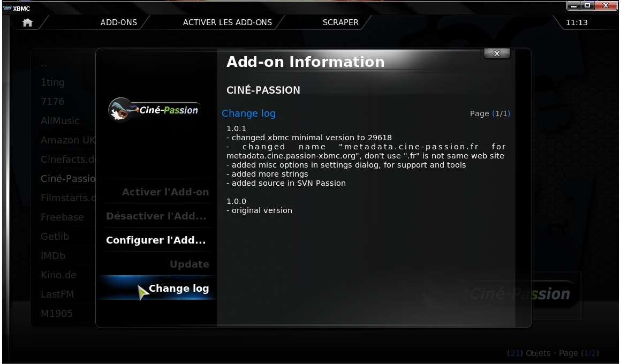The width and height of the screenshot is (621, 364).
Task: Click the clock showing 11:13
Action: point(577,22)
